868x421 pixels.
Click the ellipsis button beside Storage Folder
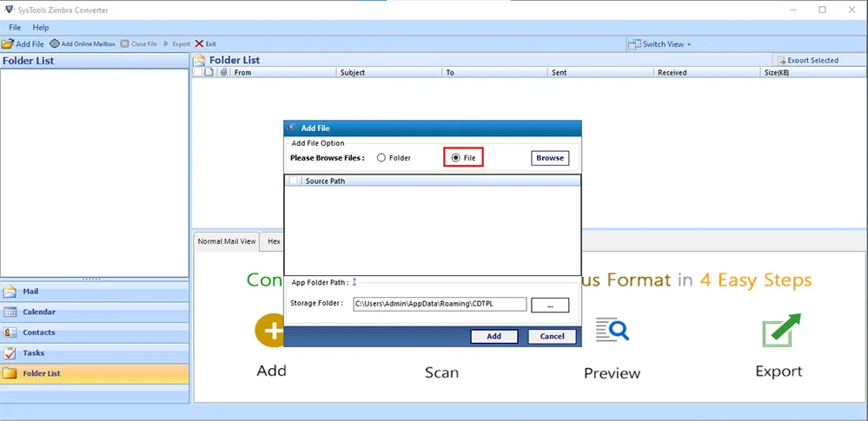click(x=550, y=305)
